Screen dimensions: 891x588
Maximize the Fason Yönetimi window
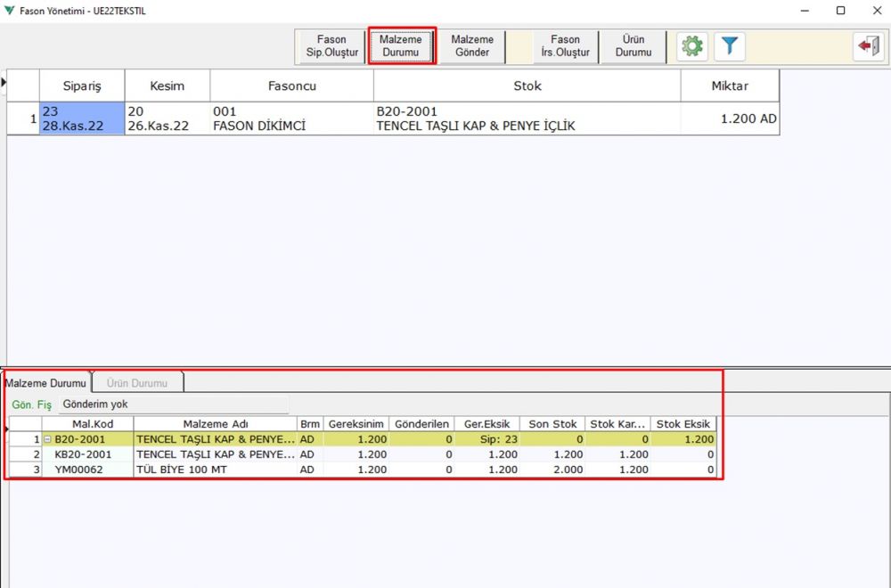[x=840, y=11]
